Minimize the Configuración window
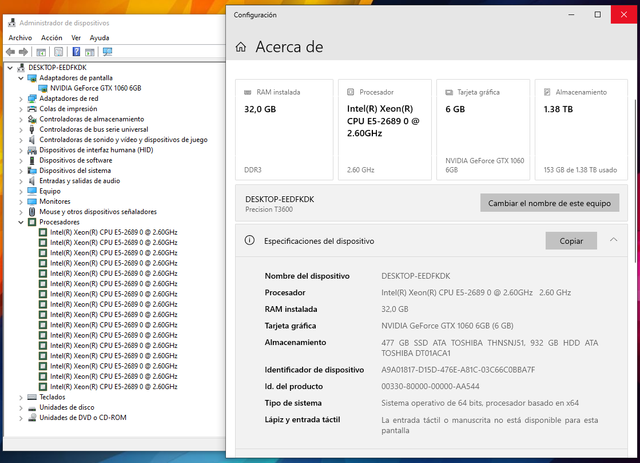Image resolution: width=640 pixels, height=463 pixels. [x=571, y=15]
